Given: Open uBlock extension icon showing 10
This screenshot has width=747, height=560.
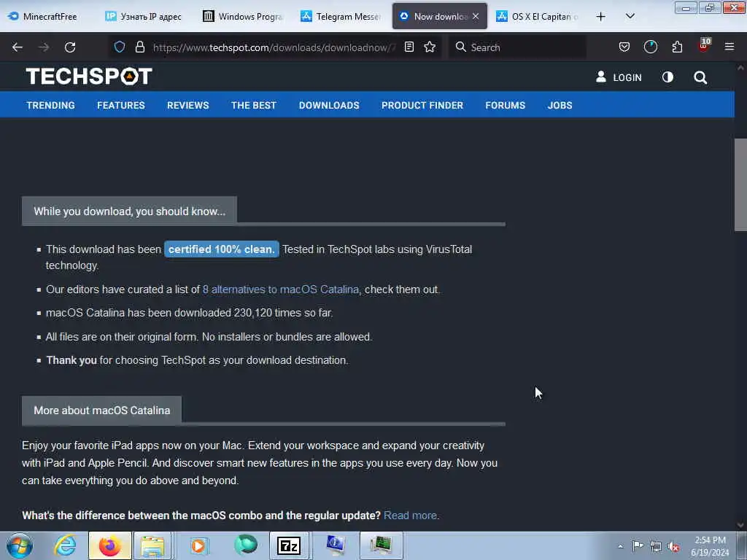Looking at the screenshot, I should [704, 46].
